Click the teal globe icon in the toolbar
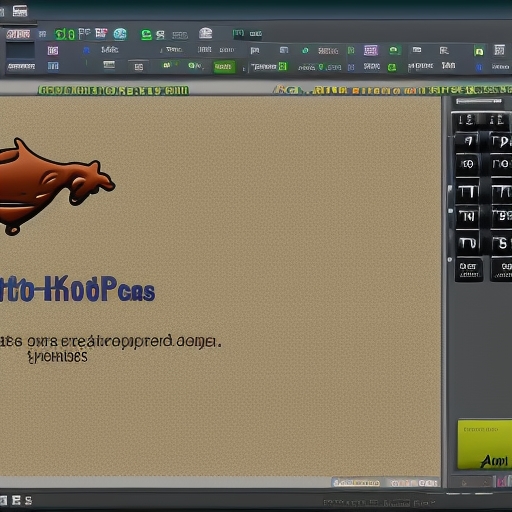512x512 pixels. [x=120, y=34]
